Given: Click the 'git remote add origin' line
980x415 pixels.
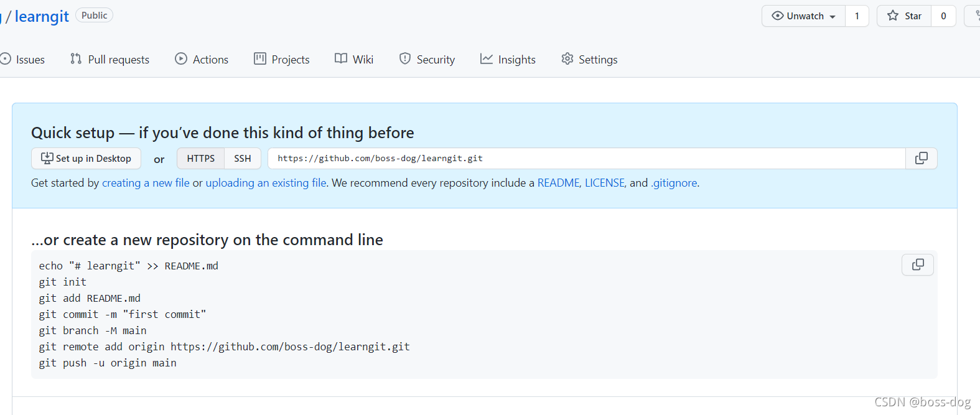Looking at the screenshot, I should click(x=225, y=347).
